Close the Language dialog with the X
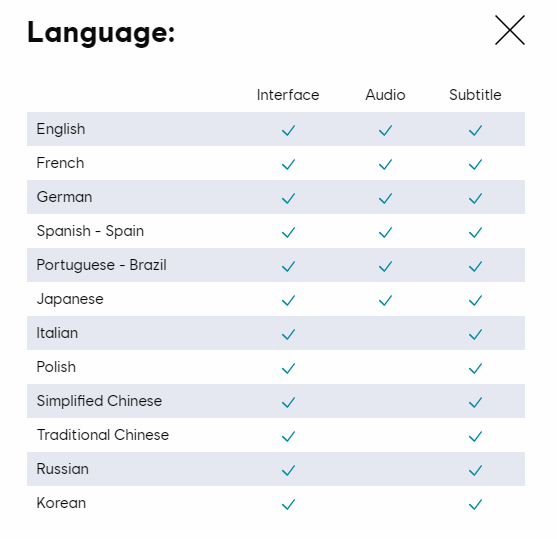 [510, 30]
